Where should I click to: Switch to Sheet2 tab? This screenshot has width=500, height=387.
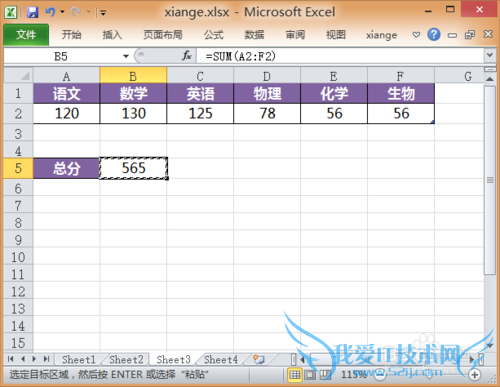pos(126,360)
